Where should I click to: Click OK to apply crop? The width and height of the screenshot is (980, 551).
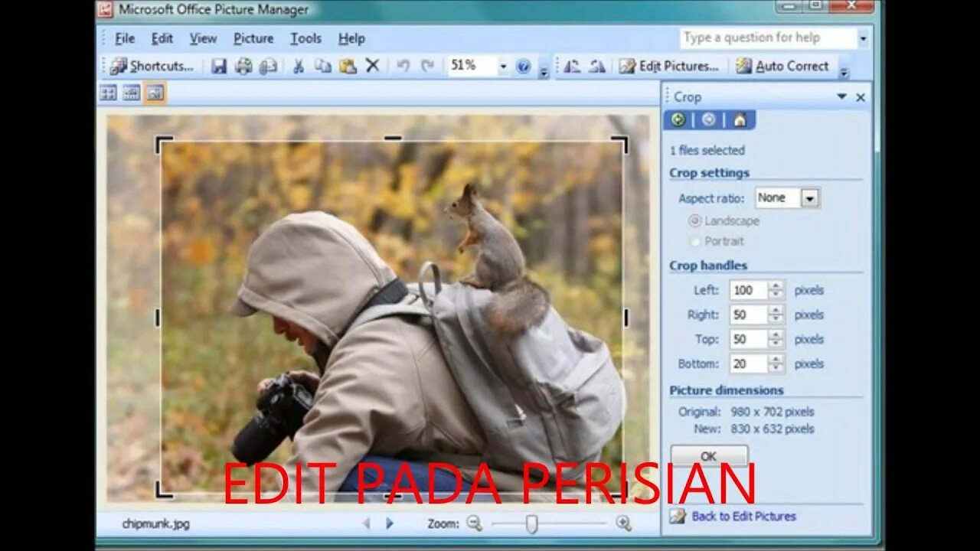709,456
